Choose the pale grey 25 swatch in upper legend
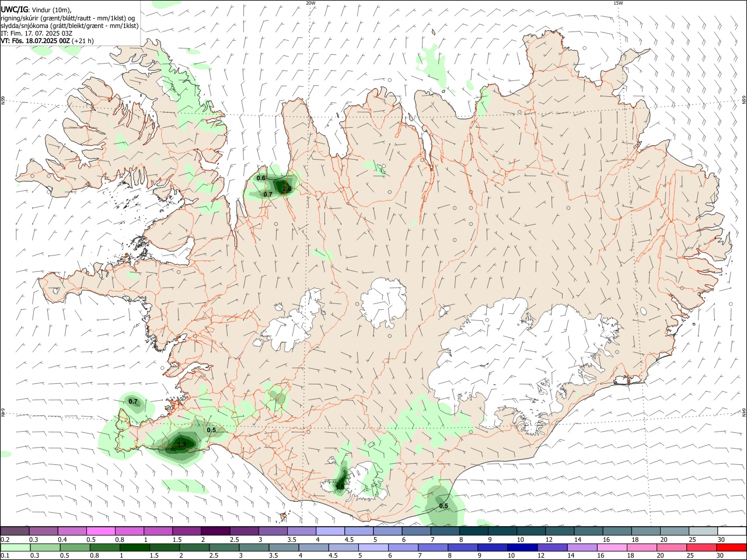Image resolution: width=747 pixels, height=560 pixels. (x=703, y=531)
